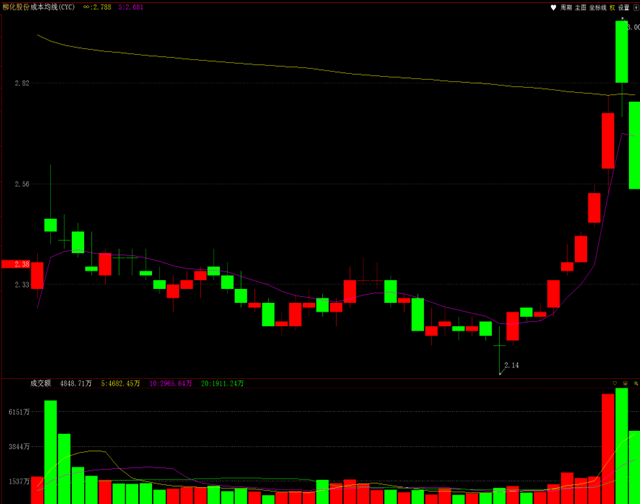Open the 设置 settings menu

point(624,7)
